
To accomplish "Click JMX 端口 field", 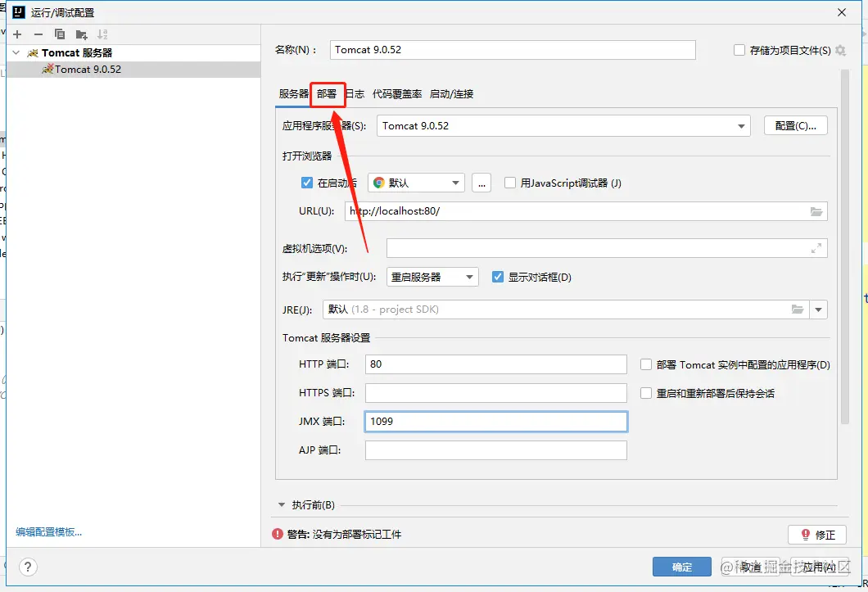I will tap(496, 422).
